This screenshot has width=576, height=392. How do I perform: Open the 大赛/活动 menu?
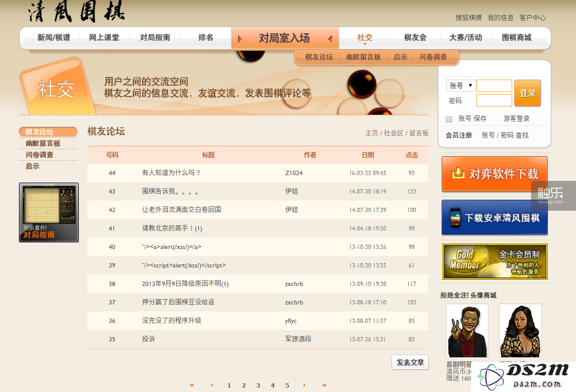pyautogui.click(x=465, y=38)
